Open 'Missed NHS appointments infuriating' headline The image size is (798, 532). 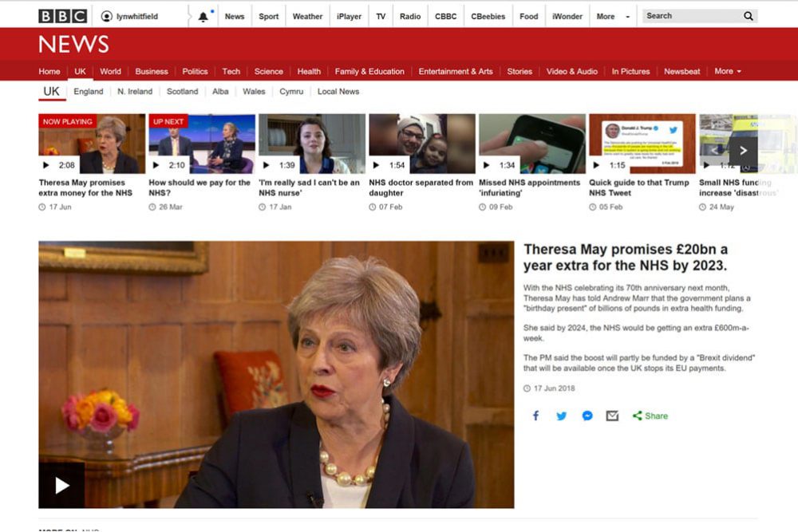click(x=529, y=187)
